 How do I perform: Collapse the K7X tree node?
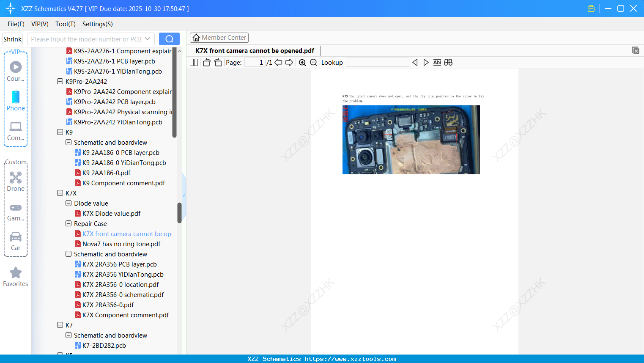coord(60,193)
